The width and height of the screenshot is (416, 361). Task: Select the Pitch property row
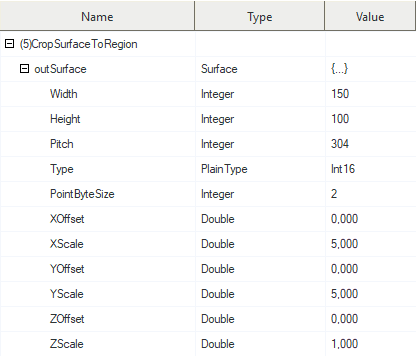pos(208,144)
